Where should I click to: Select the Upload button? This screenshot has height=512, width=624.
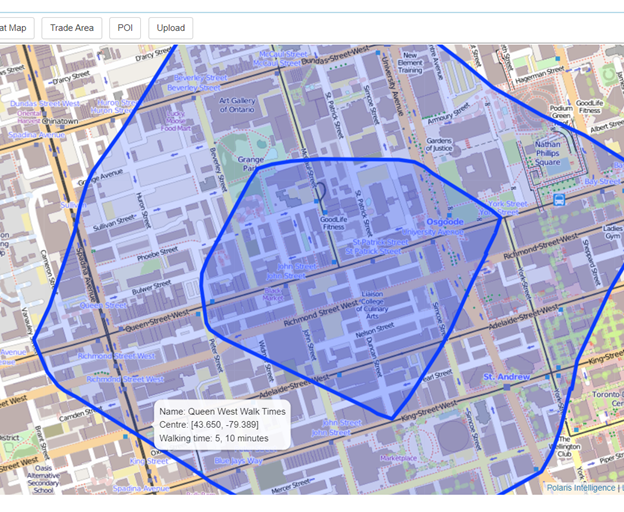click(171, 28)
